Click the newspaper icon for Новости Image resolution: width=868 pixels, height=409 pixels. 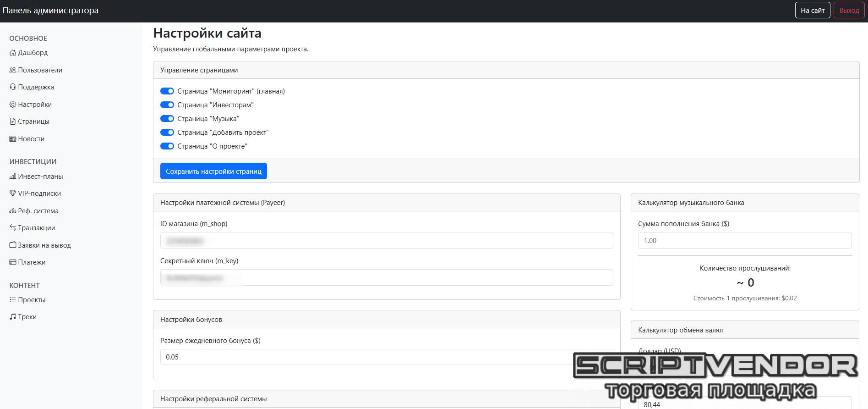(13, 139)
